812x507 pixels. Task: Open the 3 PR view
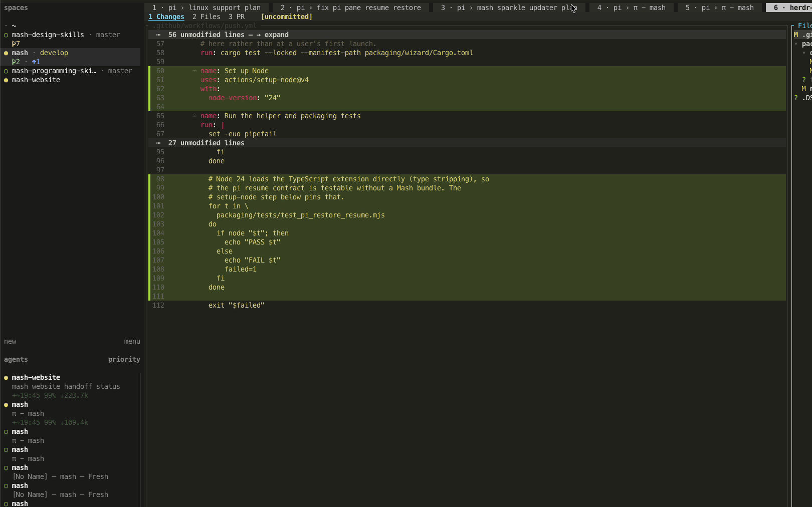click(x=237, y=17)
